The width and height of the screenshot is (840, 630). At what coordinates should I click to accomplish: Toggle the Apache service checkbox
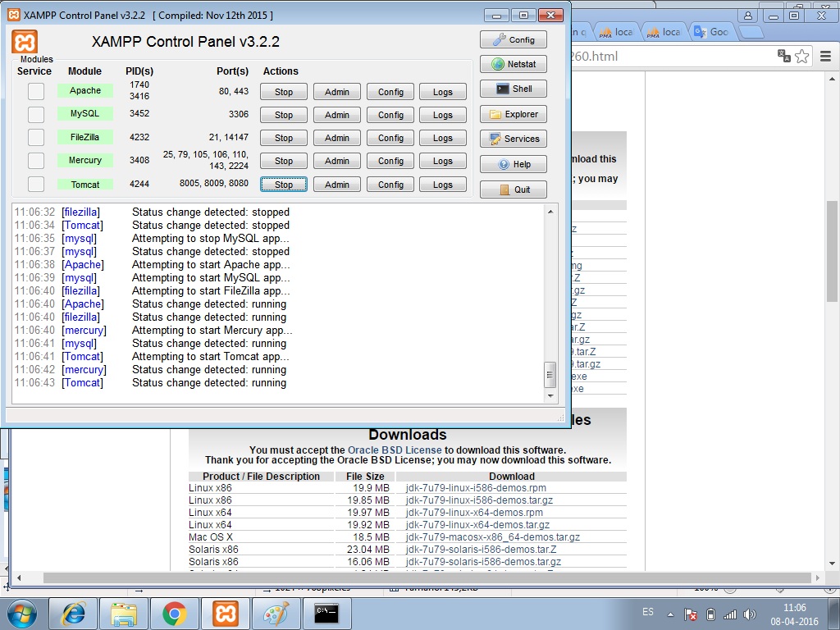coord(36,91)
